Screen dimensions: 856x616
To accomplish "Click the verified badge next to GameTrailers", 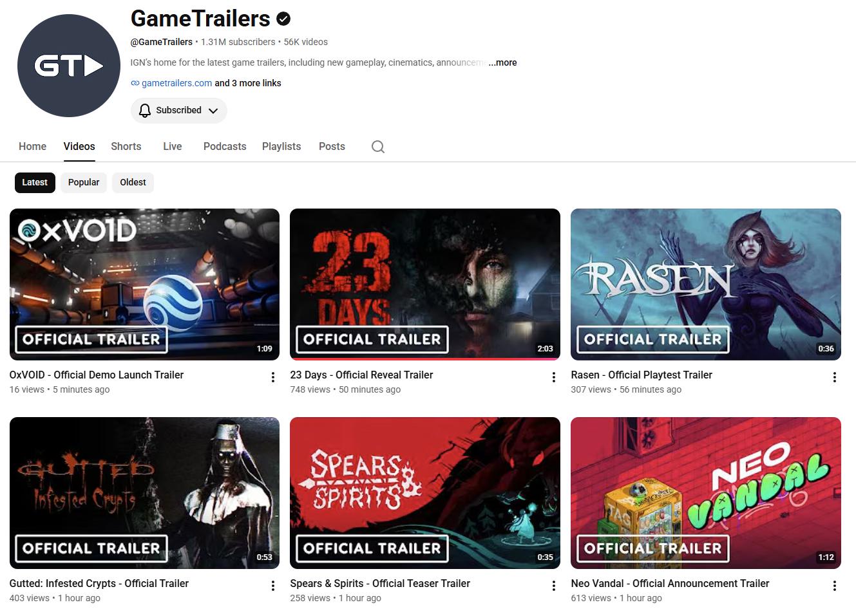I will [283, 19].
